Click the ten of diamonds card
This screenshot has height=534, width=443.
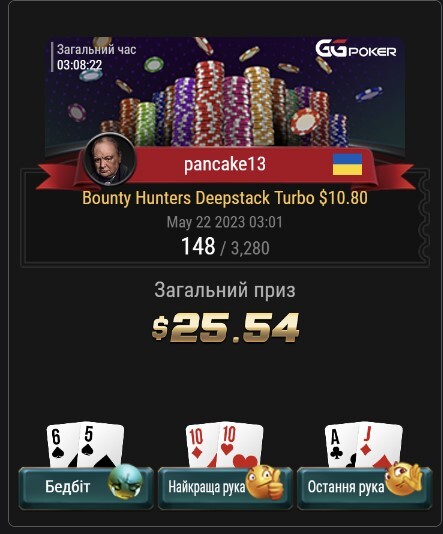[x=202, y=445]
